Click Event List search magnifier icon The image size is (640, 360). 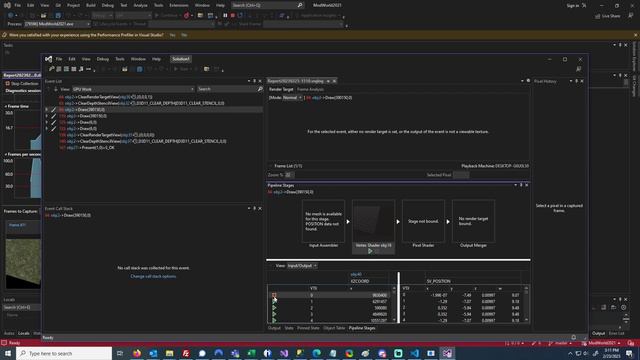click(x=260, y=89)
